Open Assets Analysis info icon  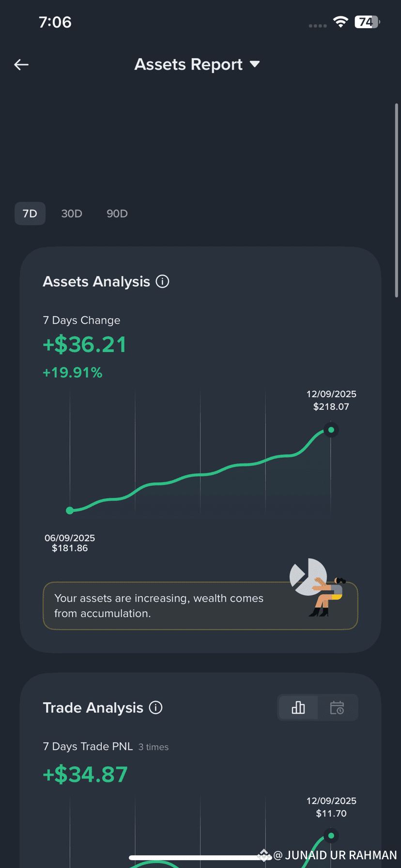click(162, 281)
